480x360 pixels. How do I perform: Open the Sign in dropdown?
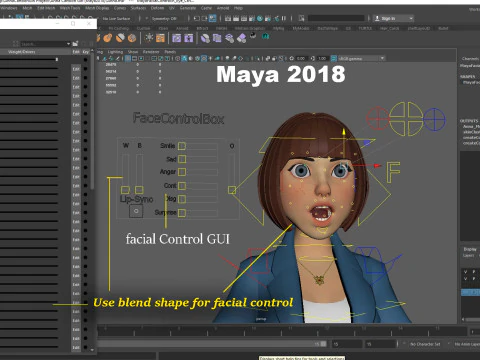[x=393, y=18]
